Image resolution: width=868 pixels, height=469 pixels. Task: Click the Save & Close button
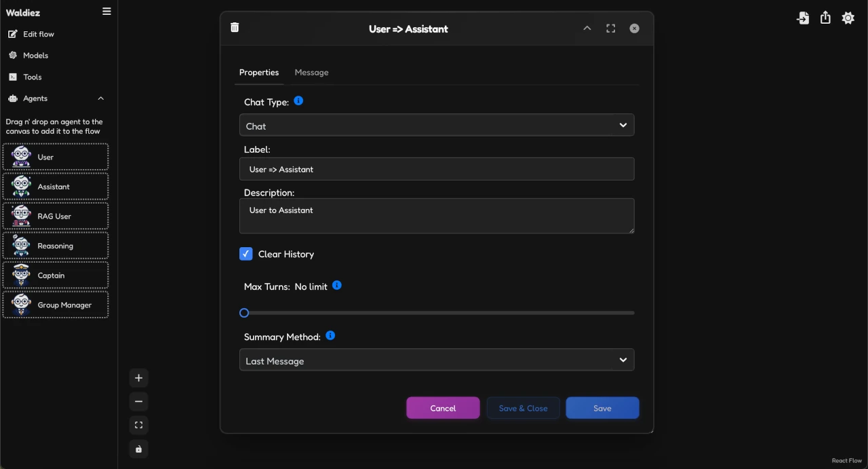523,408
